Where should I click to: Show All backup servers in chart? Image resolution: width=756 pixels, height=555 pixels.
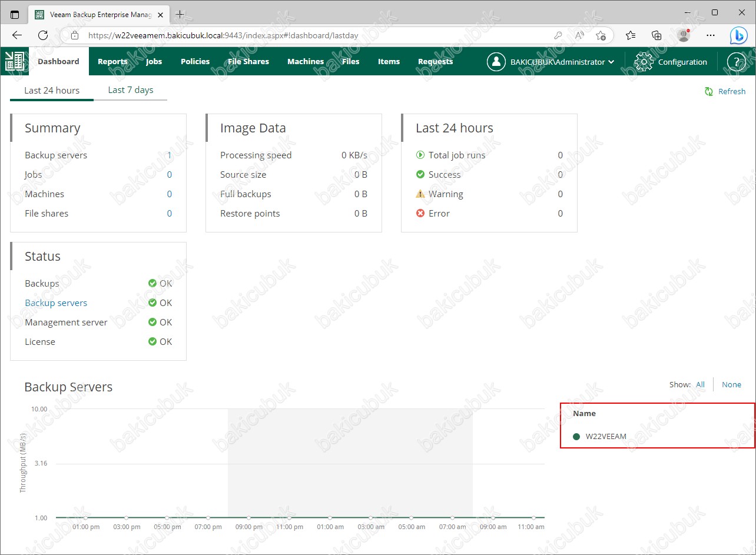coord(700,384)
